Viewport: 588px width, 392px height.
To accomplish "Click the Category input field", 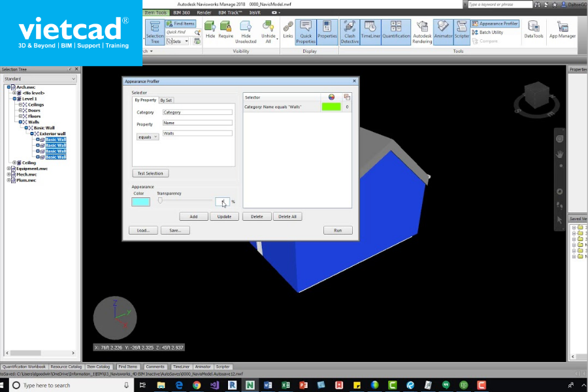I will (197, 112).
